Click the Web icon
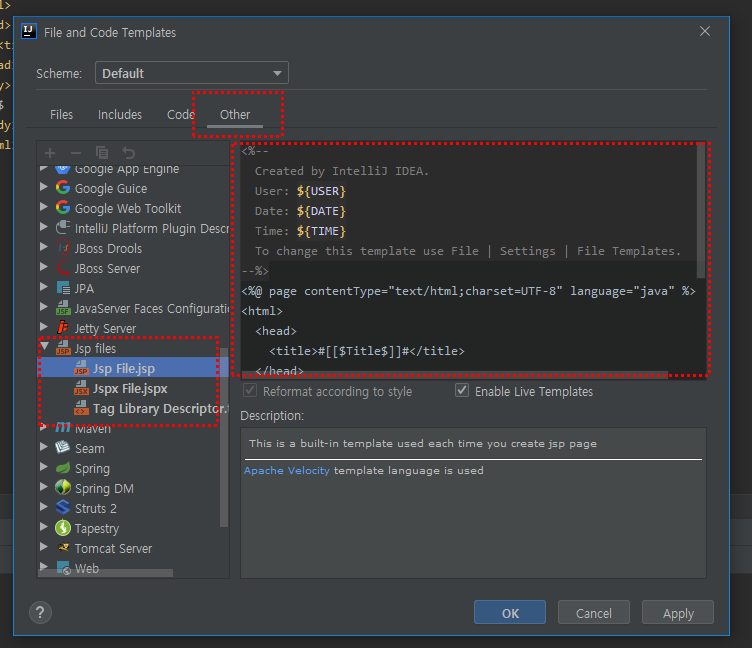 (x=64, y=568)
